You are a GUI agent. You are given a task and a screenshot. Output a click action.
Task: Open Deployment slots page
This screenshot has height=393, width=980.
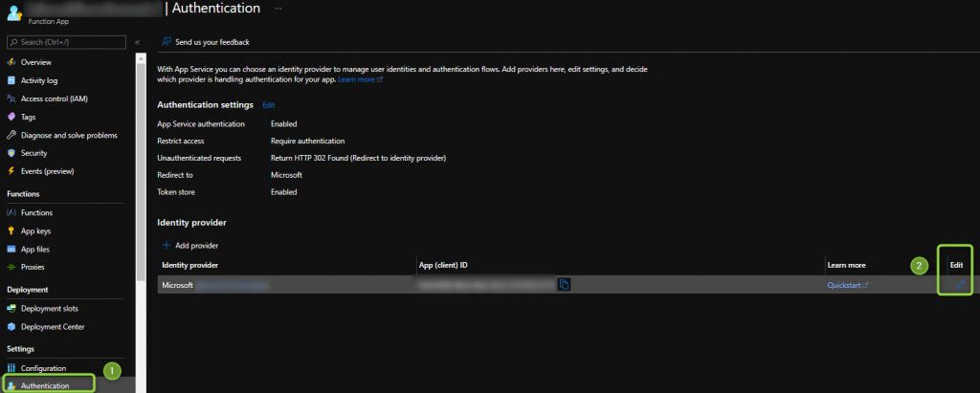click(x=49, y=308)
